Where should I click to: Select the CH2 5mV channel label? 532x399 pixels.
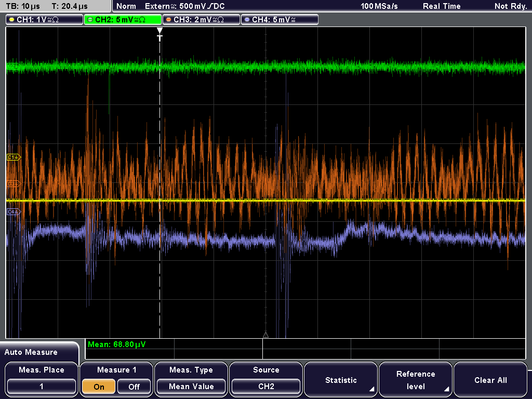123,20
